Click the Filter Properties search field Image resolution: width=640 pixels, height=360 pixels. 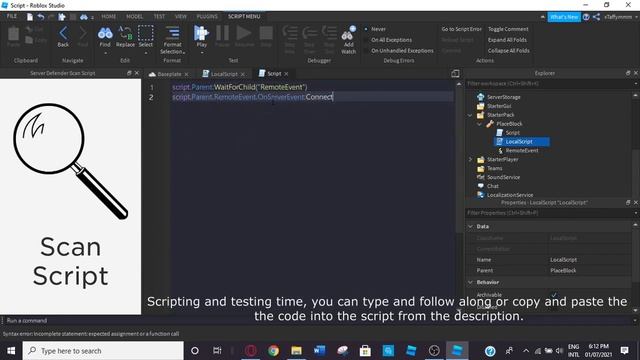(x=549, y=213)
